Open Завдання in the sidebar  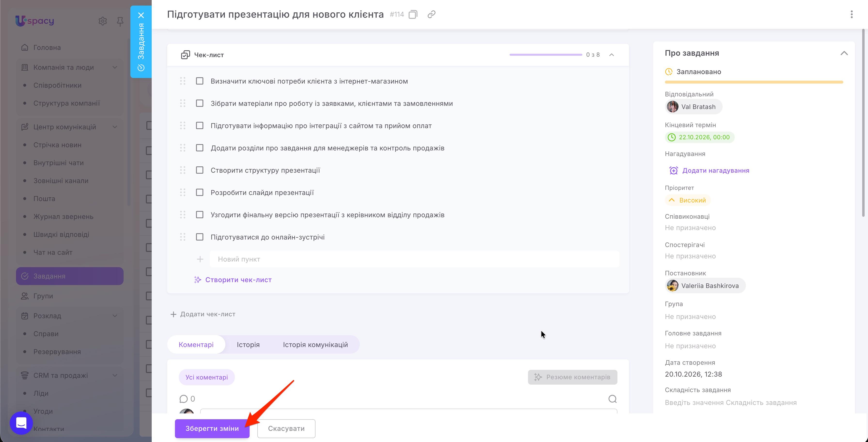pos(70,276)
